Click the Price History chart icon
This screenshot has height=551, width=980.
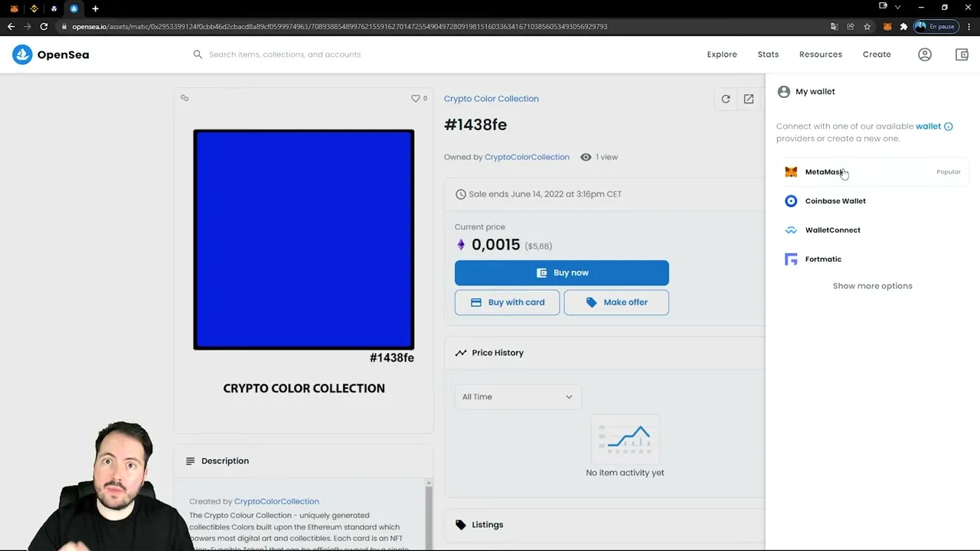point(460,353)
